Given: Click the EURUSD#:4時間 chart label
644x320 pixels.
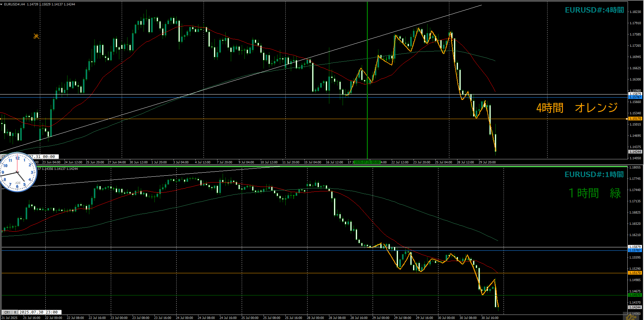Looking at the screenshot, I should [594, 10].
